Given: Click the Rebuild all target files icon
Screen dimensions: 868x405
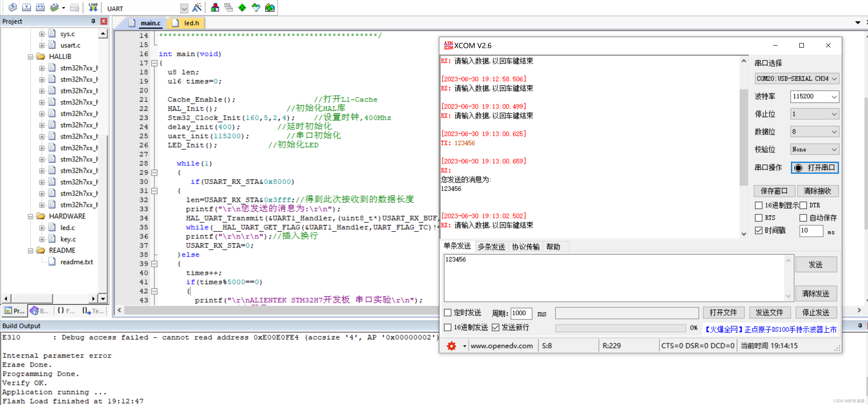Looking at the screenshot, I should click(x=40, y=7).
